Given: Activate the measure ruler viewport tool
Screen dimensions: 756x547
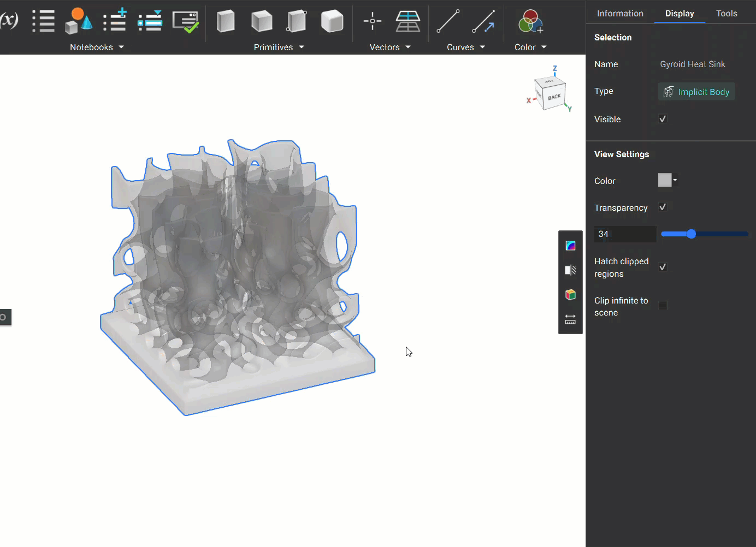Looking at the screenshot, I should 570,320.
